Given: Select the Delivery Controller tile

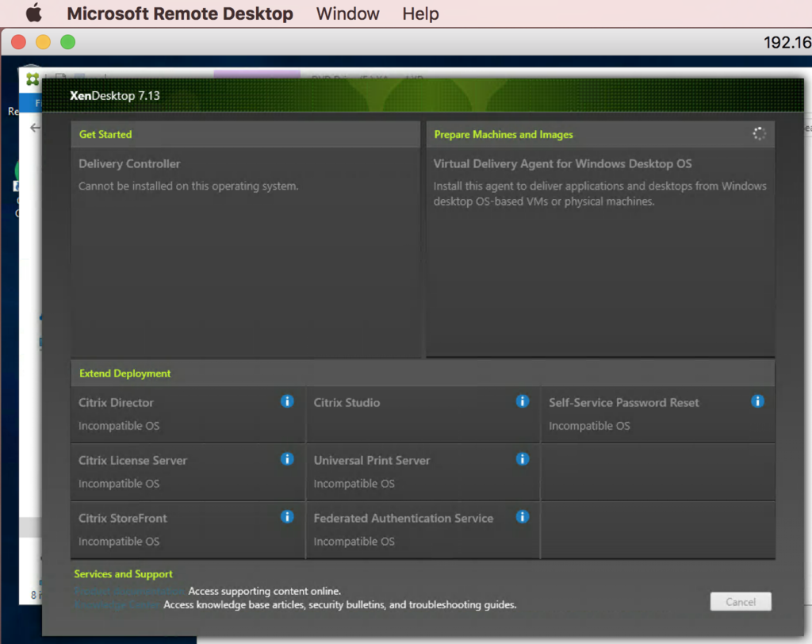Looking at the screenshot, I should tap(246, 252).
